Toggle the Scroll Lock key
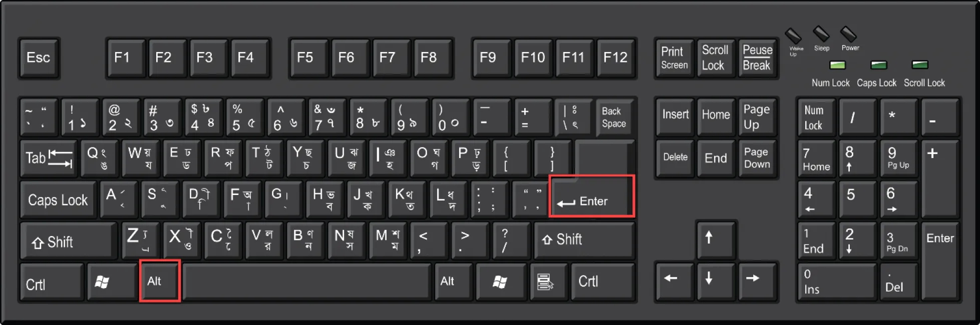Screen dimensions: 980x325 click(x=715, y=58)
